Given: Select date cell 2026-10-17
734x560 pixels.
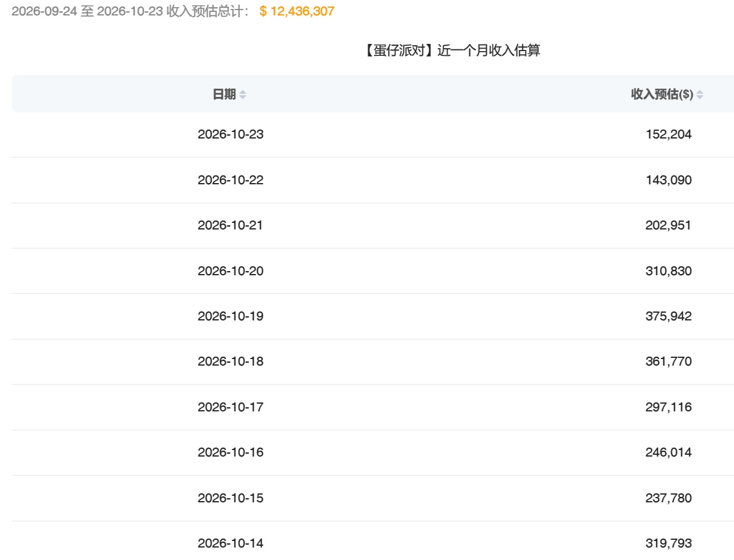Looking at the screenshot, I should [x=231, y=407].
